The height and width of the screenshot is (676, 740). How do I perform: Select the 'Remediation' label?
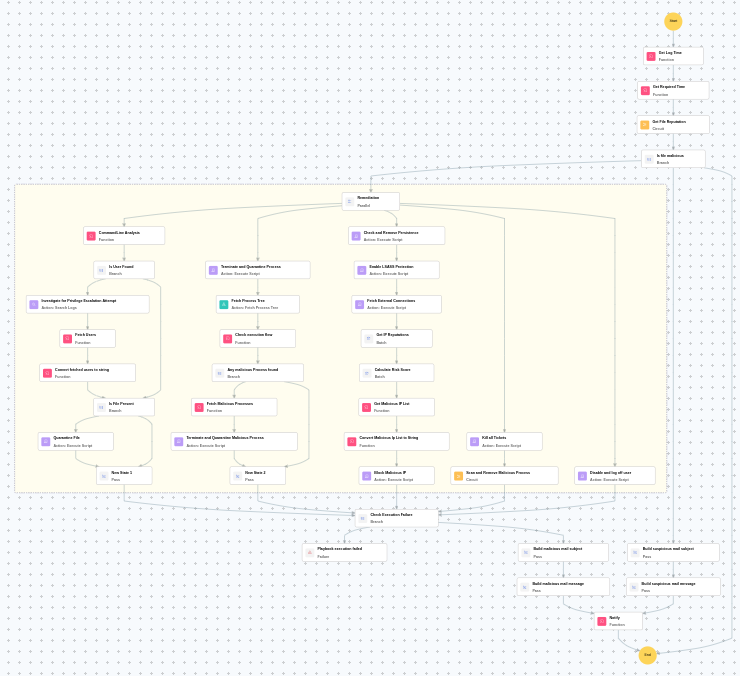368,198
